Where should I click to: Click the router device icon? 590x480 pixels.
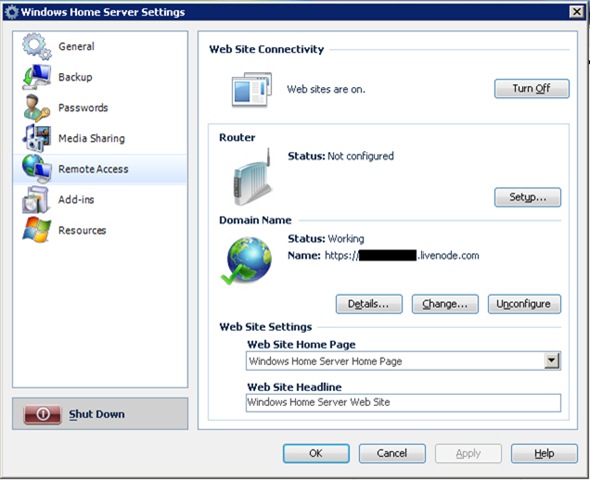pos(252,177)
